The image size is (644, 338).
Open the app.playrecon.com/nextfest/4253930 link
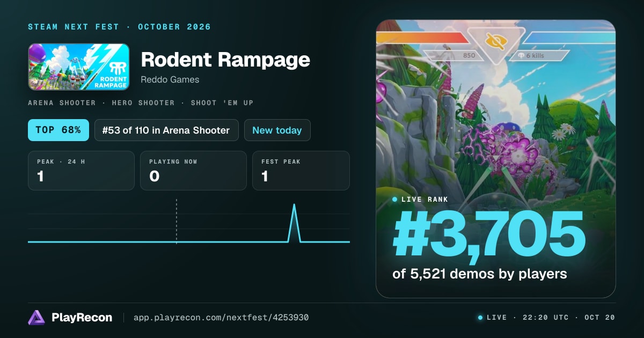(x=221, y=318)
